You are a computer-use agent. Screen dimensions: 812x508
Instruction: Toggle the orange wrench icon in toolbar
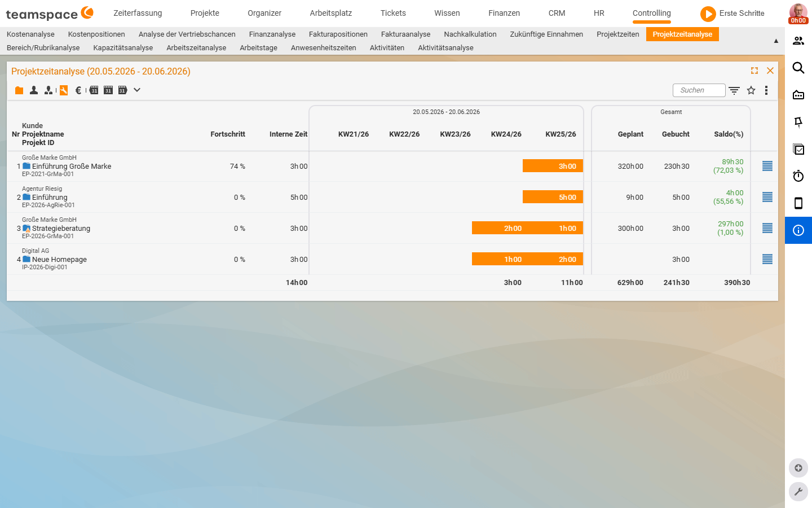(x=64, y=90)
